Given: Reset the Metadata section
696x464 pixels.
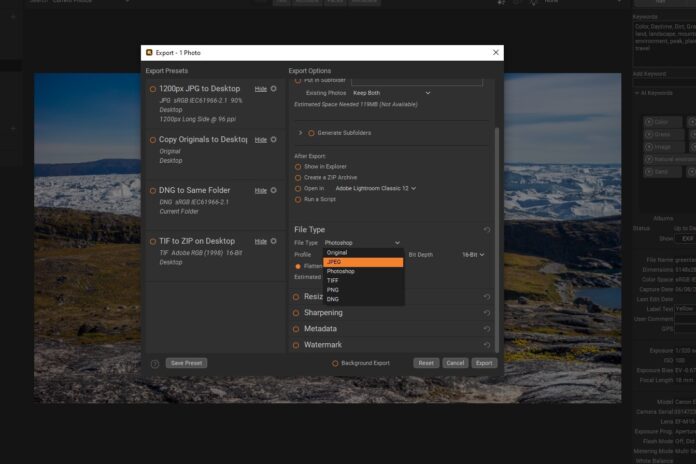Looking at the screenshot, I should (x=487, y=329).
